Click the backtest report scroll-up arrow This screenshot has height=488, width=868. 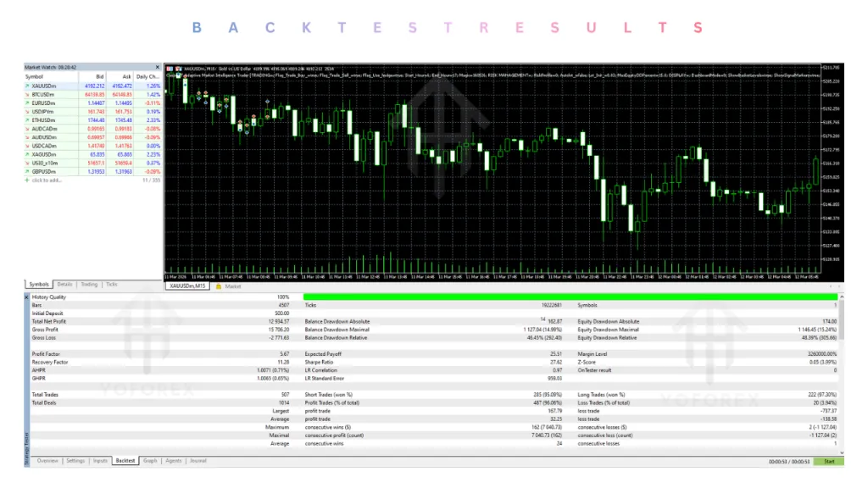[x=842, y=297]
